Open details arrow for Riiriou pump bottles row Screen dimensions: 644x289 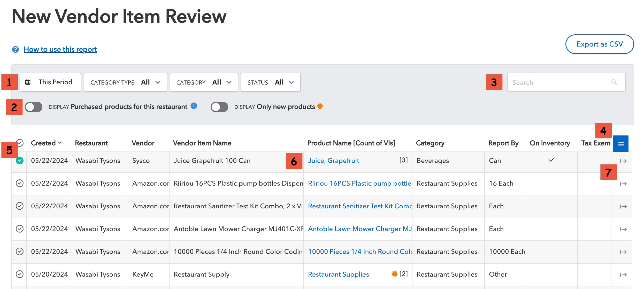pyautogui.click(x=623, y=184)
